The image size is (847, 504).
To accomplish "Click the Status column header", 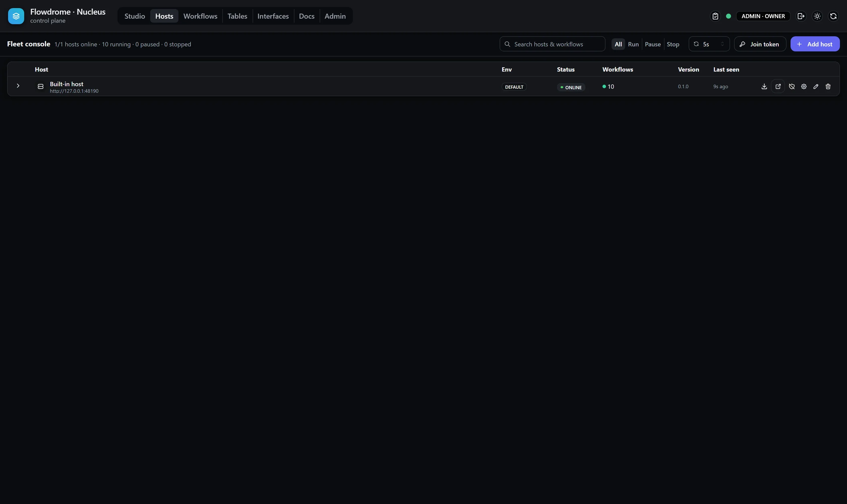I will tap(566, 69).
